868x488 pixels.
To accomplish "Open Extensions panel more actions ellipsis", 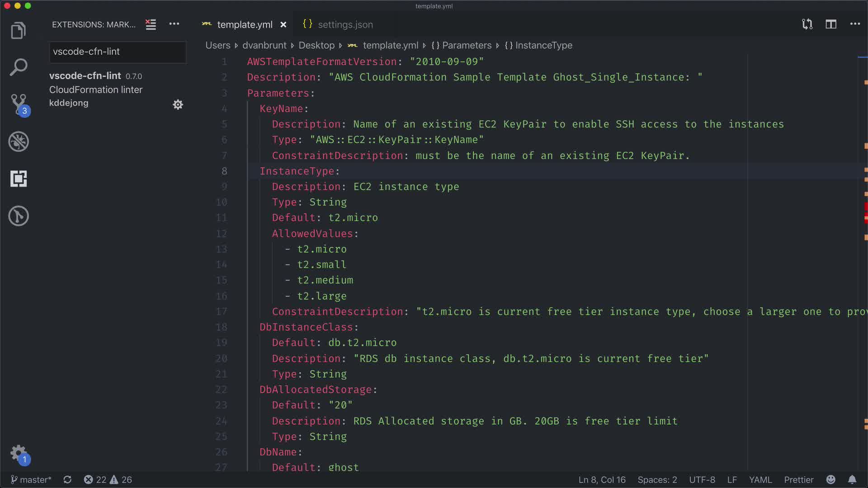I will 174,24.
